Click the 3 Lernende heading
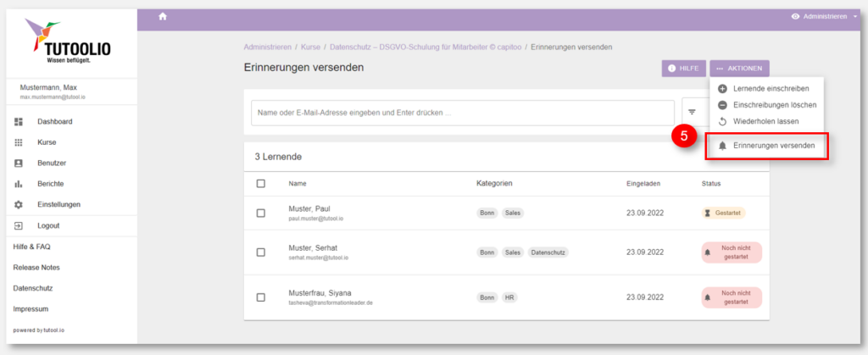 [278, 157]
